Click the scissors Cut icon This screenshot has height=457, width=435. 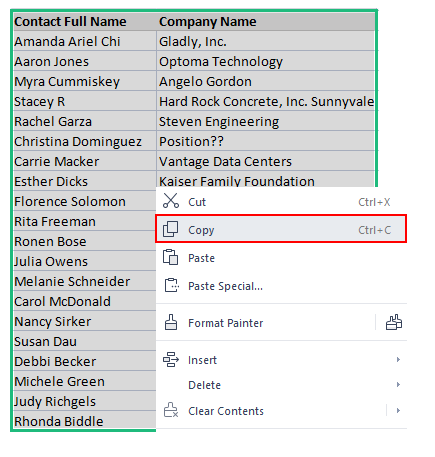click(171, 201)
